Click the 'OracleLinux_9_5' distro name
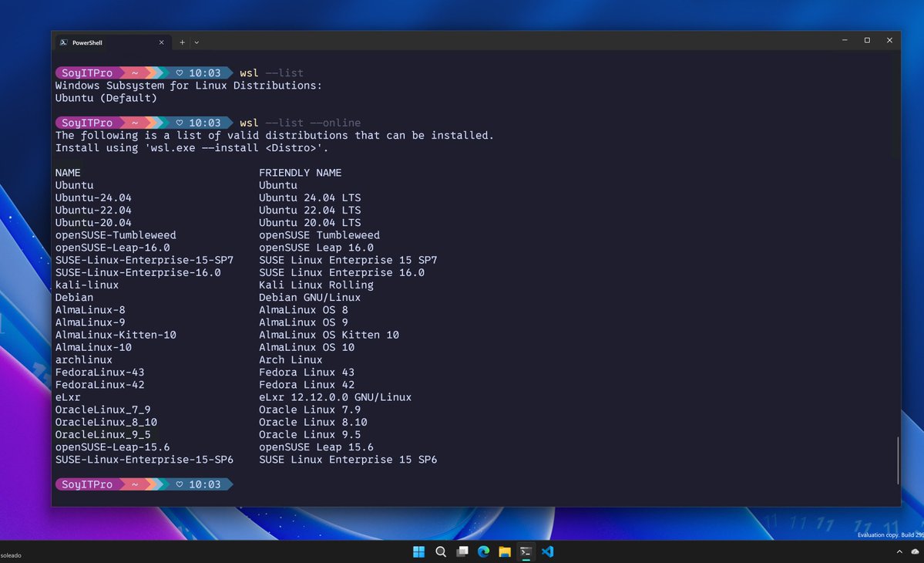 pos(103,434)
